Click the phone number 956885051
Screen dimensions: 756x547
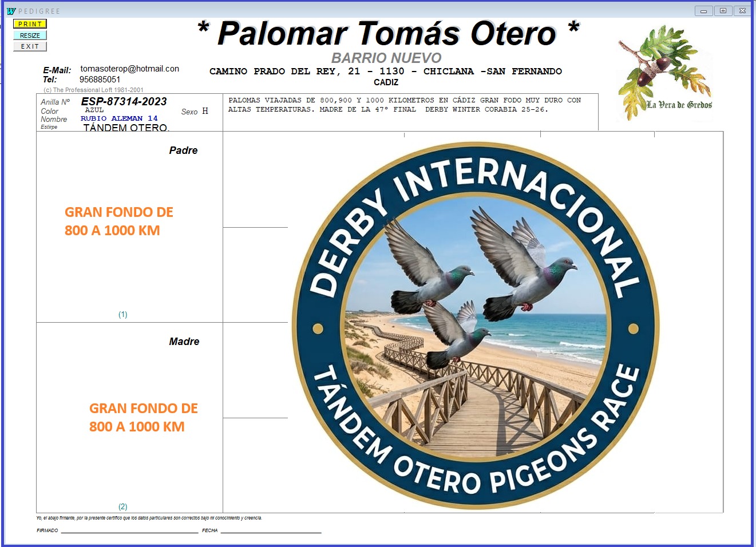tap(100, 80)
